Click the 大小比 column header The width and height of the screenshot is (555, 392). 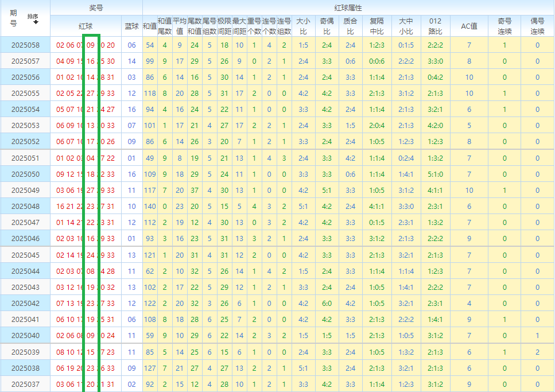pos(303,26)
